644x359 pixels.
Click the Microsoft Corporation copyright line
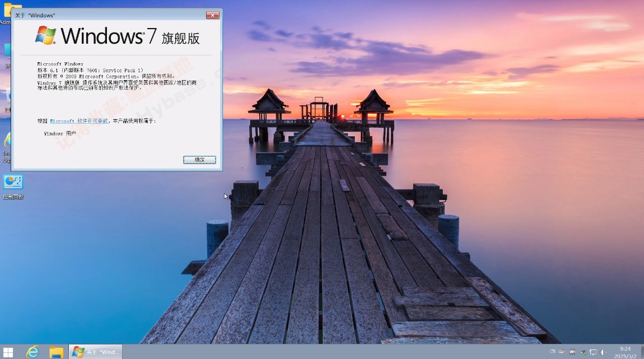click(x=106, y=76)
